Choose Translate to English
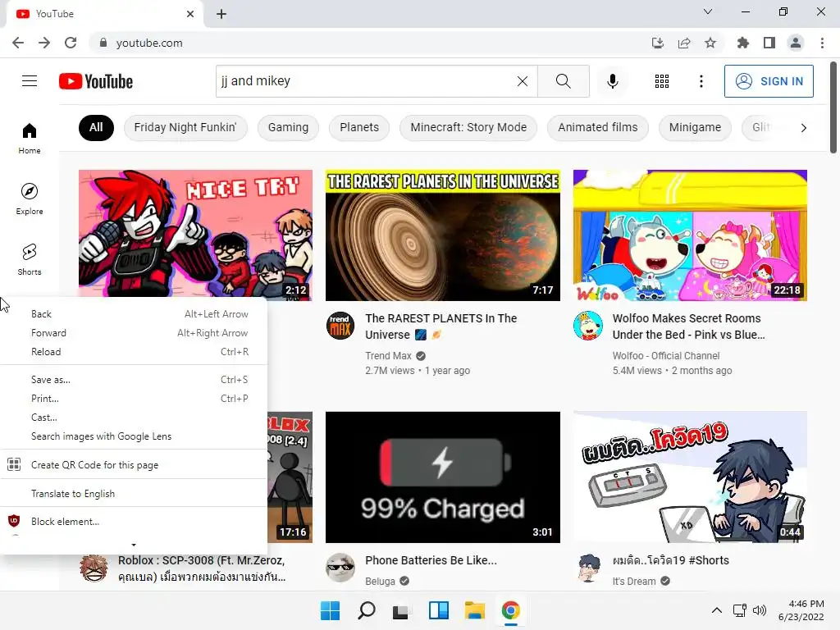 [x=134, y=493]
